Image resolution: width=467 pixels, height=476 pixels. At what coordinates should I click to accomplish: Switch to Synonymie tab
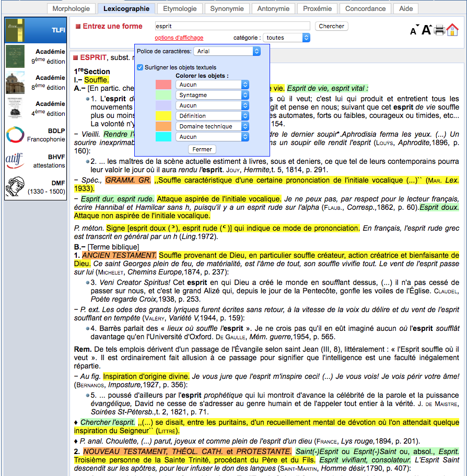click(x=227, y=8)
